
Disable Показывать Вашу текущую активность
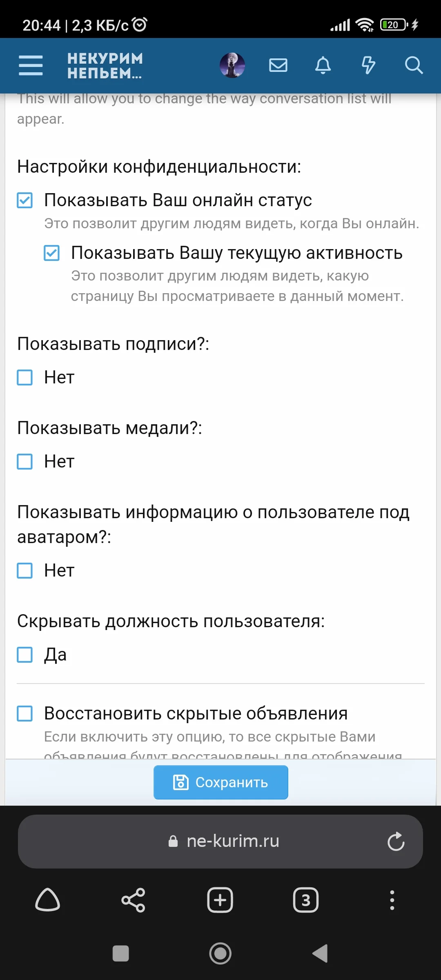[51, 253]
